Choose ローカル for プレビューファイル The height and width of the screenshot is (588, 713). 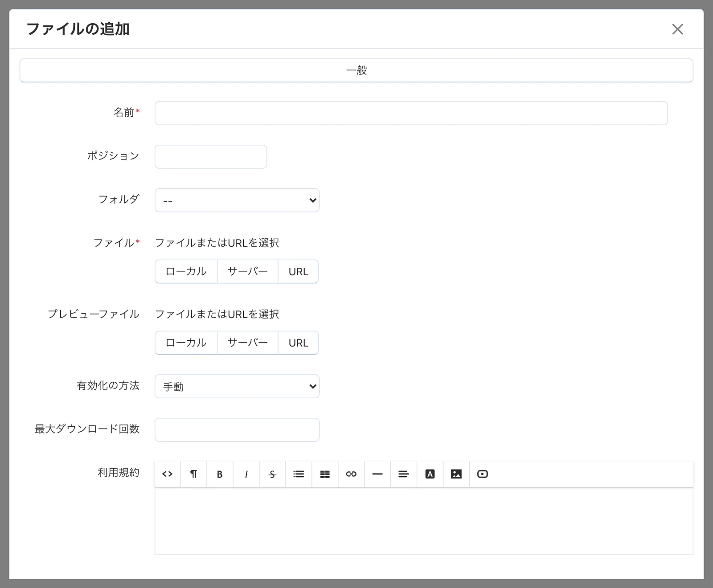click(x=186, y=343)
